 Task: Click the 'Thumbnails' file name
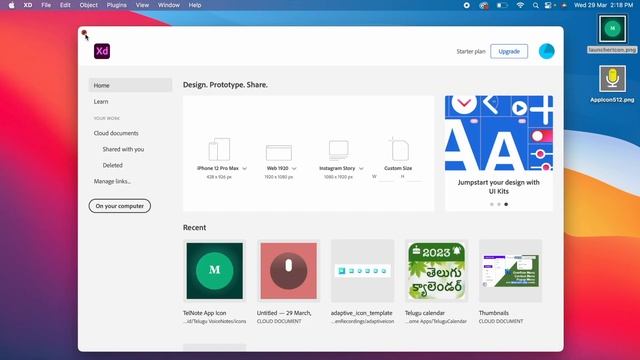[494, 313]
